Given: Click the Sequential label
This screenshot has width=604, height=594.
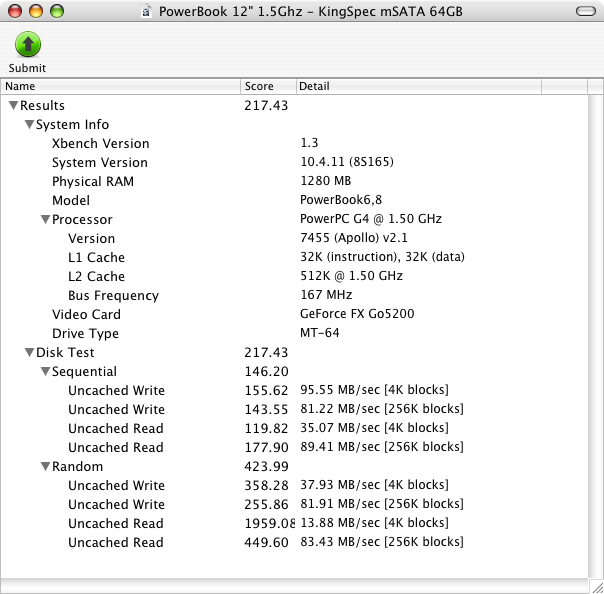Looking at the screenshot, I should pyautogui.click(x=84, y=371).
